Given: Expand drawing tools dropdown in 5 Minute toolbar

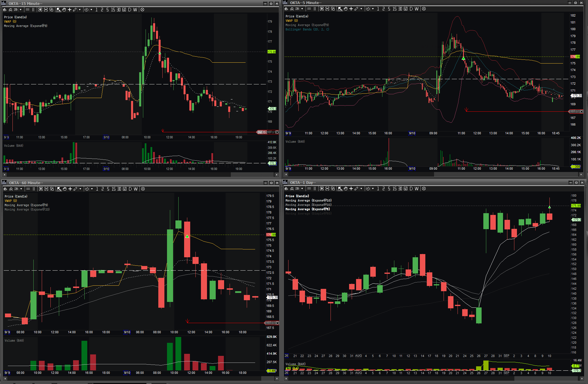Looking at the screenshot, I should pyautogui.click(x=361, y=9).
